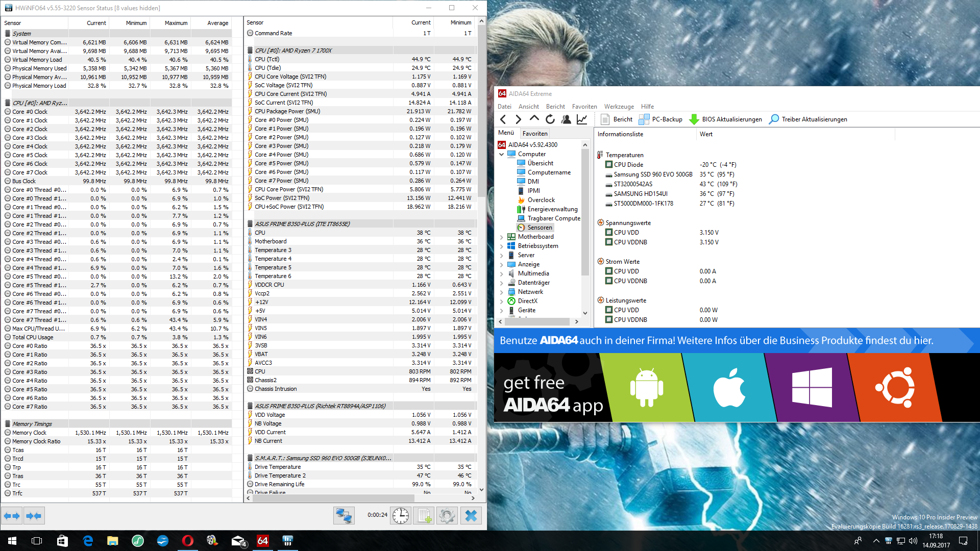Click the Bericht toolbar button
The image size is (980, 551).
click(x=617, y=119)
